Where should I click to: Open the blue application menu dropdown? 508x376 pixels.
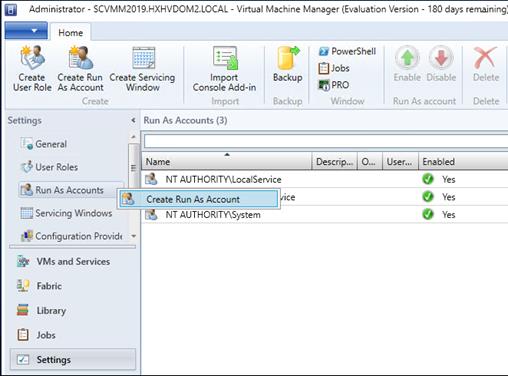26,31
